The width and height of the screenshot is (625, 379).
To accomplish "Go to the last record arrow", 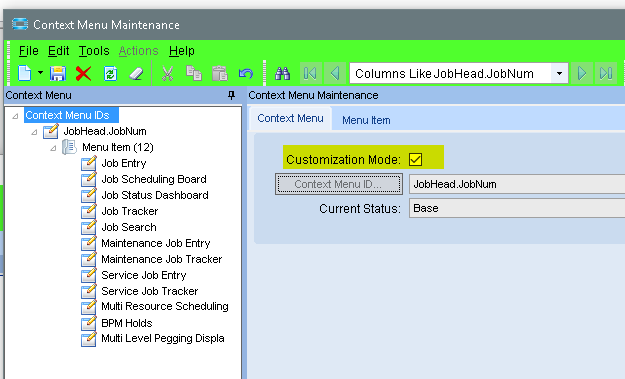I will [x=606, y=73].
